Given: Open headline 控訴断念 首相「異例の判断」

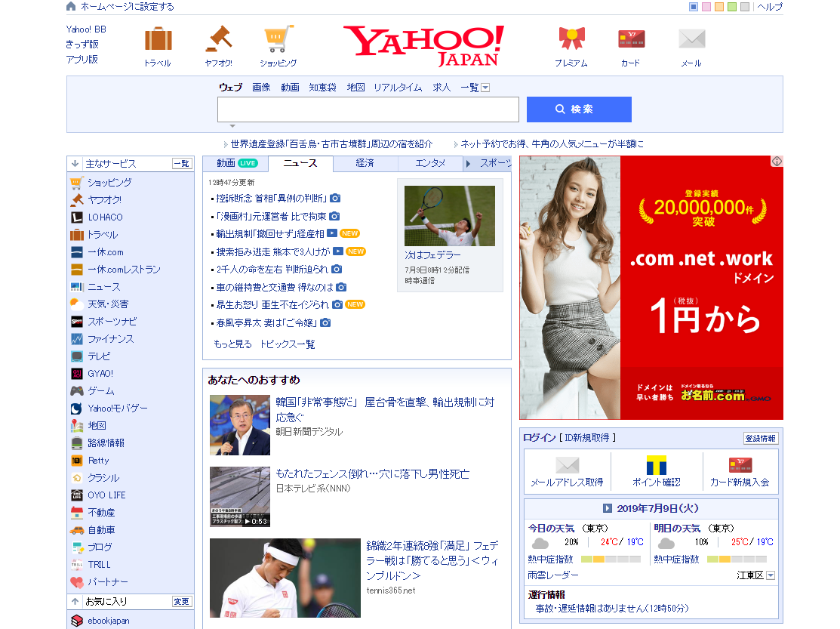Looking at the screenshot, I should click(272, 199).
